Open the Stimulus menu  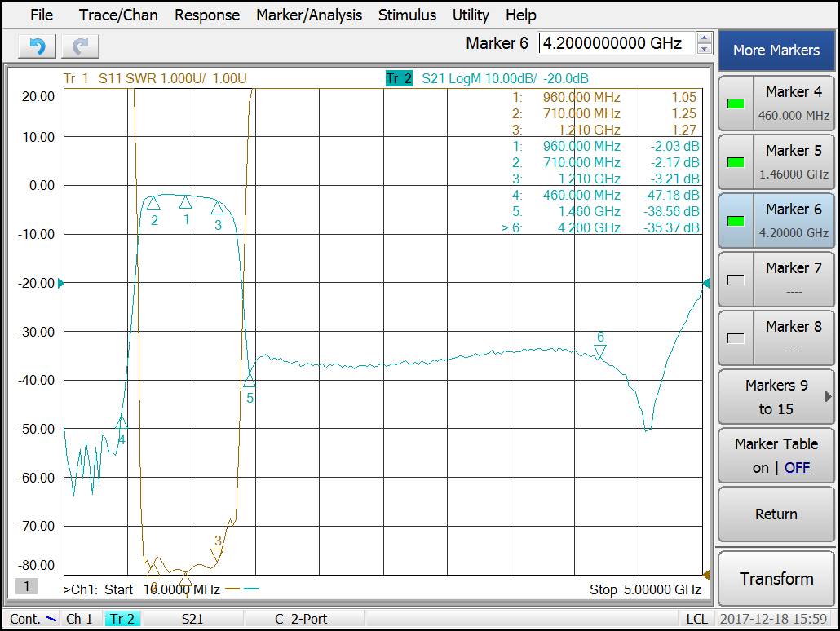[x=407, y=15]
